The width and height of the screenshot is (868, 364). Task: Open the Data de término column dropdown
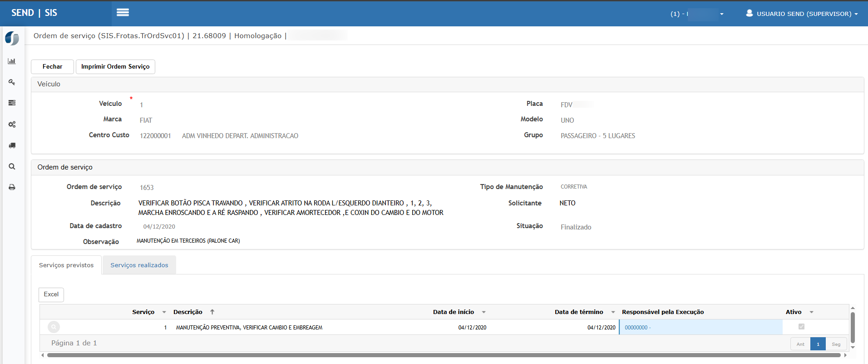coord(613,312)
